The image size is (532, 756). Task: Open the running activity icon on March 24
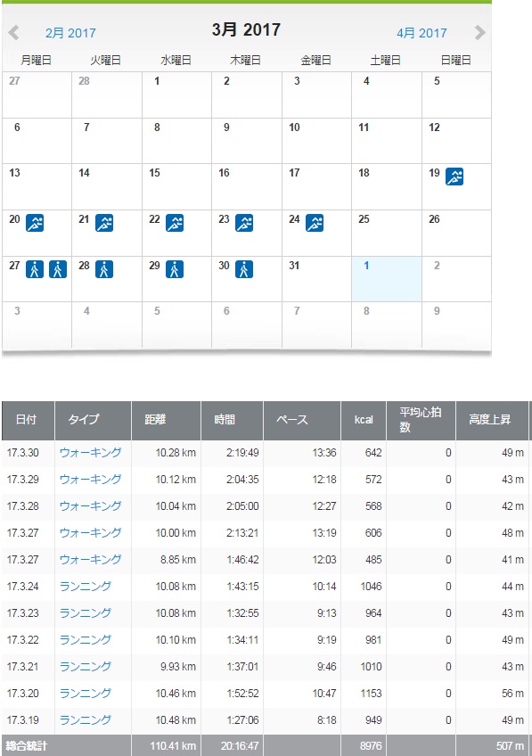[x=315, y=223]
